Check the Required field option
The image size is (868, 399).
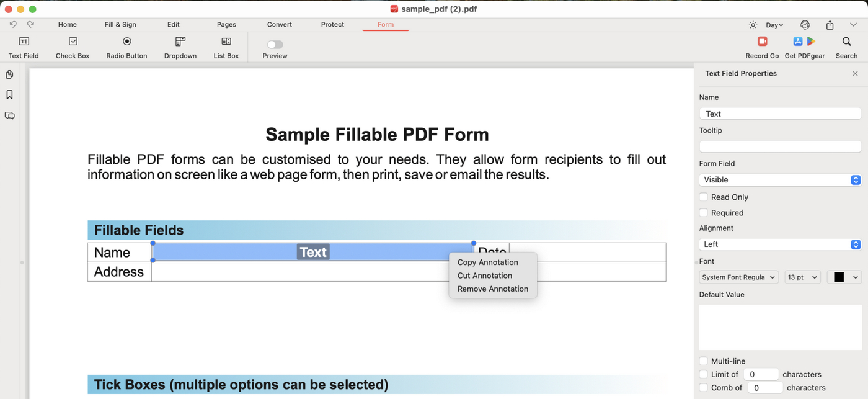(x=704, y=212)
